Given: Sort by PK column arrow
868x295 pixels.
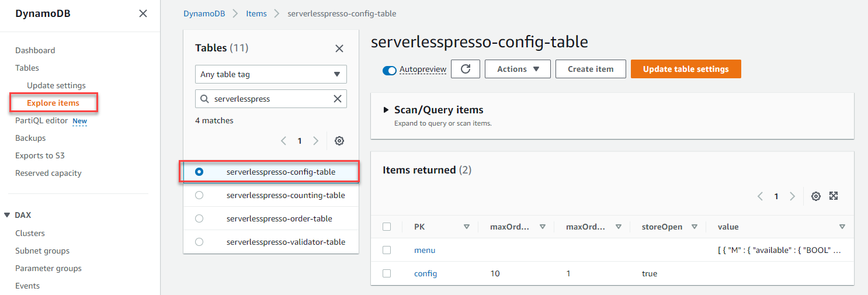Looking at the screenshot, I should [467, 227].
